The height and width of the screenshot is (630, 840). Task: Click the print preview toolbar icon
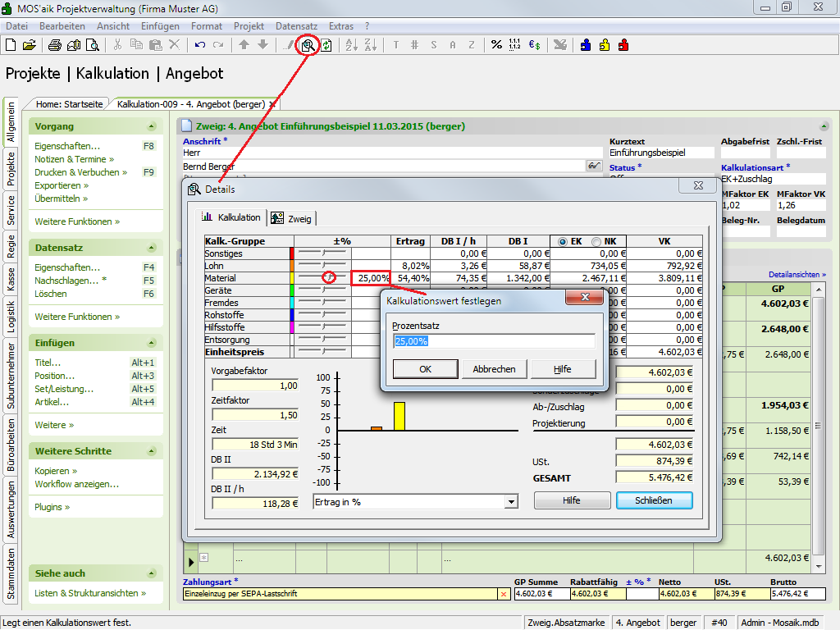94,45
